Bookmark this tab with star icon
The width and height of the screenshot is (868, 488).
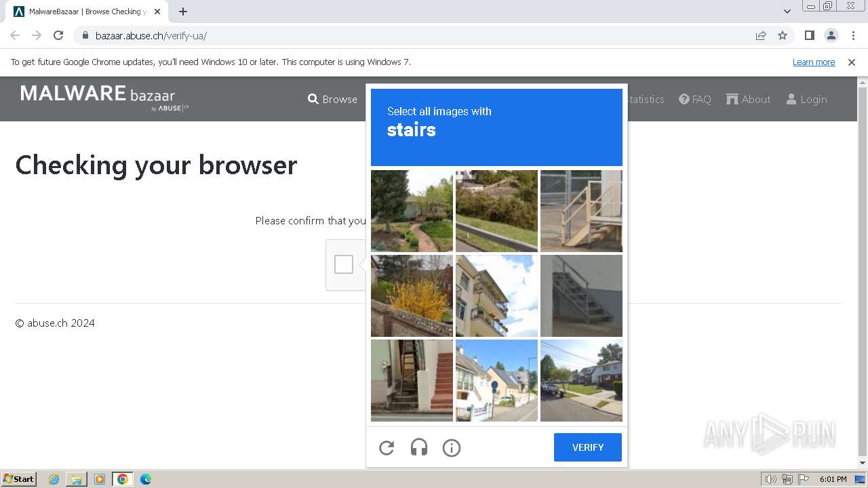[783, 35]
